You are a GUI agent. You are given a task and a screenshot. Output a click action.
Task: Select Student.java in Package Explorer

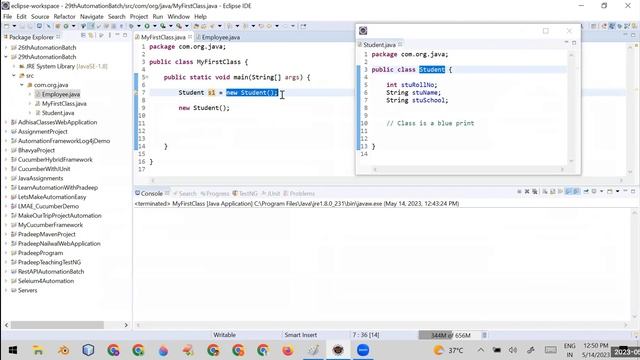click(x=58, y=113)
